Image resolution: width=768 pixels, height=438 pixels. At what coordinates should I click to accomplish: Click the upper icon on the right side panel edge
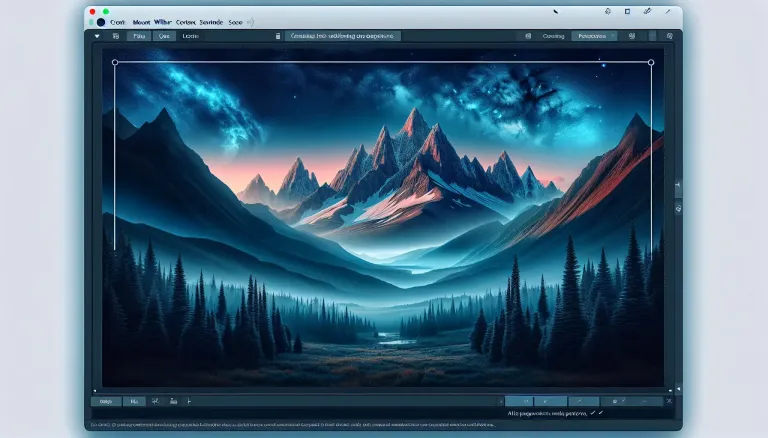678,187
